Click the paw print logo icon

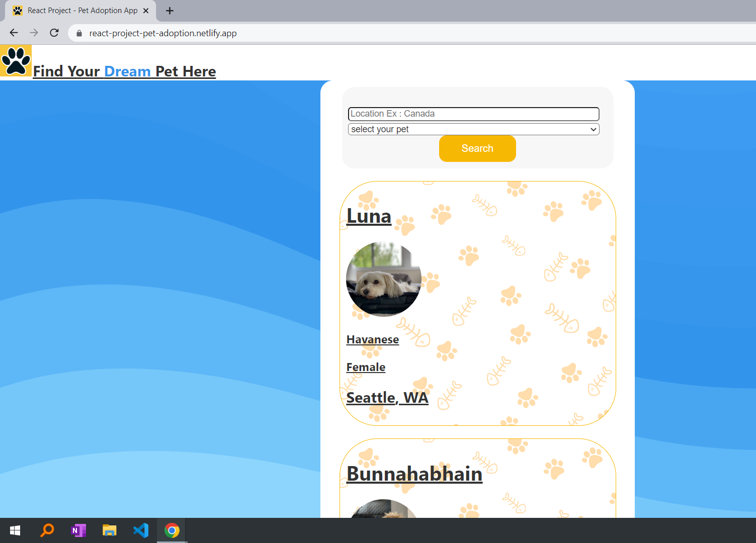(x=16, y=61)
